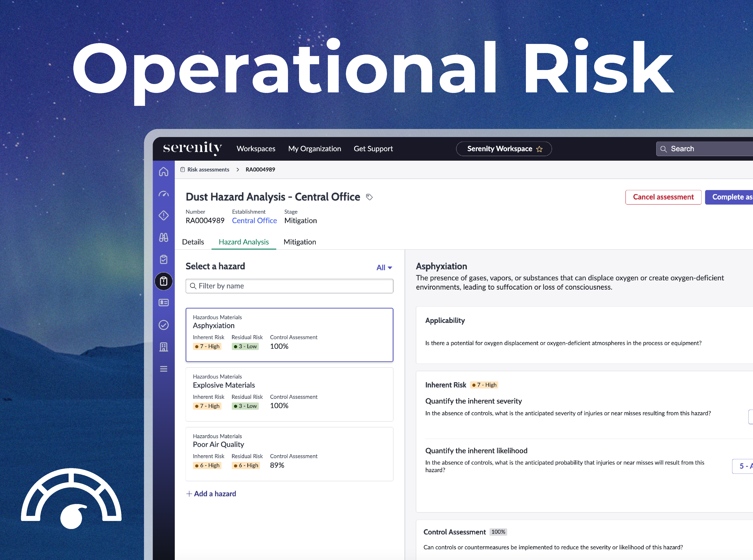Click the clipboard checkmark sidebar icon

(x=164, y=259)
